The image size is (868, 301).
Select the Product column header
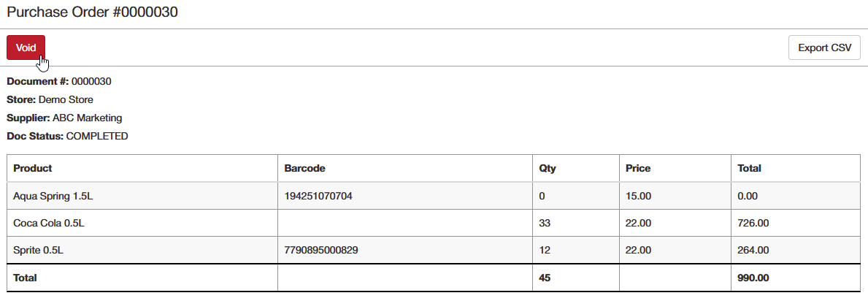click(142, 168)
